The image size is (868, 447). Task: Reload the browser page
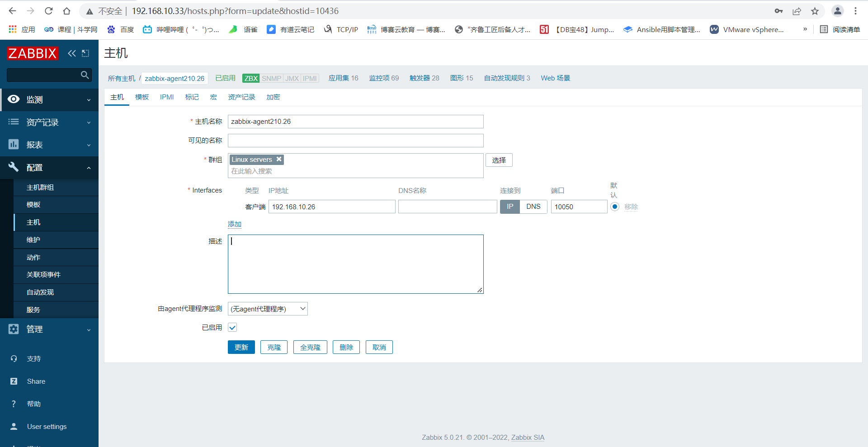coord(49,11)
